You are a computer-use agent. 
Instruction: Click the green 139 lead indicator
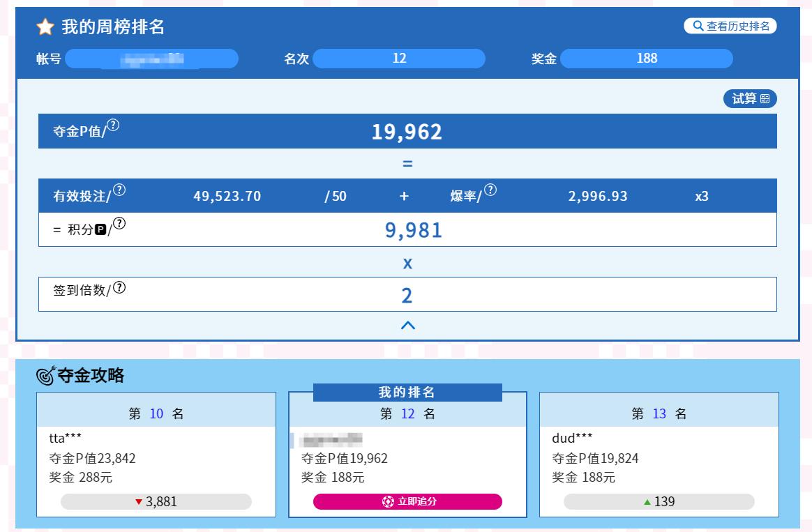(659, 501)
